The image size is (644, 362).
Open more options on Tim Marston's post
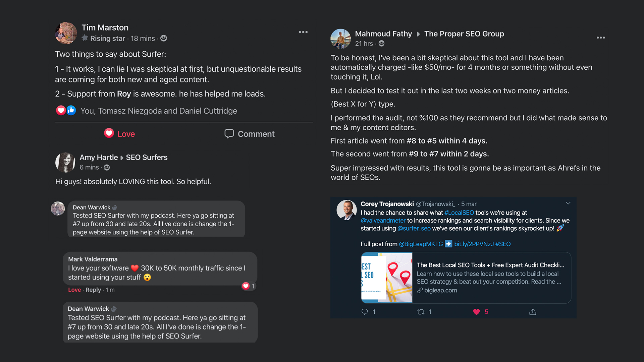pyautogui.click(x=303, y=32)
